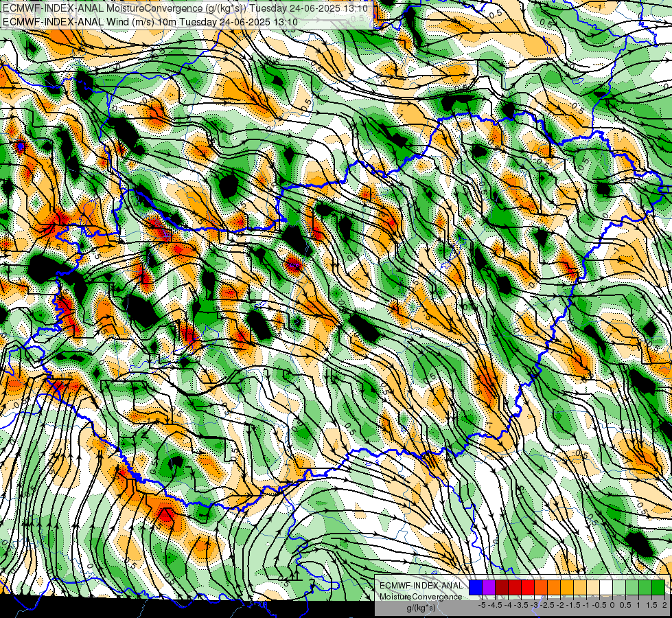Pick the orange swatch between -2.5 and -2
The image size is (672, 618).
coord(554,588)
